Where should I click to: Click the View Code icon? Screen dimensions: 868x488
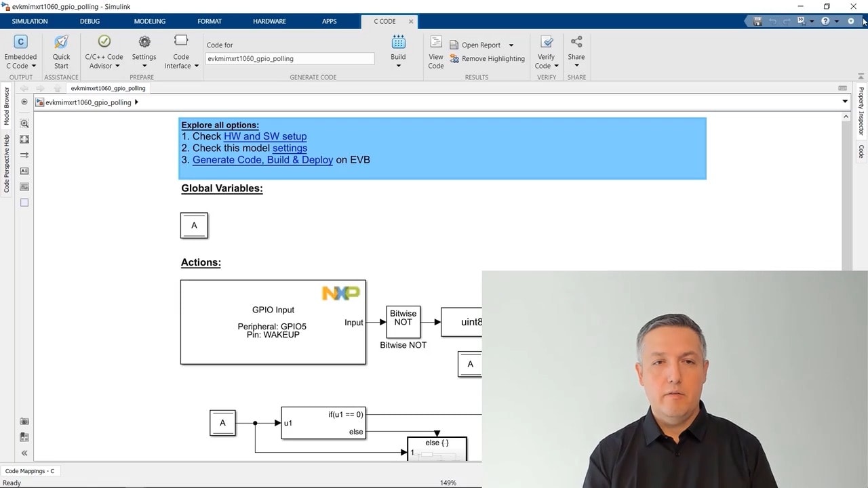coord(436,43)
